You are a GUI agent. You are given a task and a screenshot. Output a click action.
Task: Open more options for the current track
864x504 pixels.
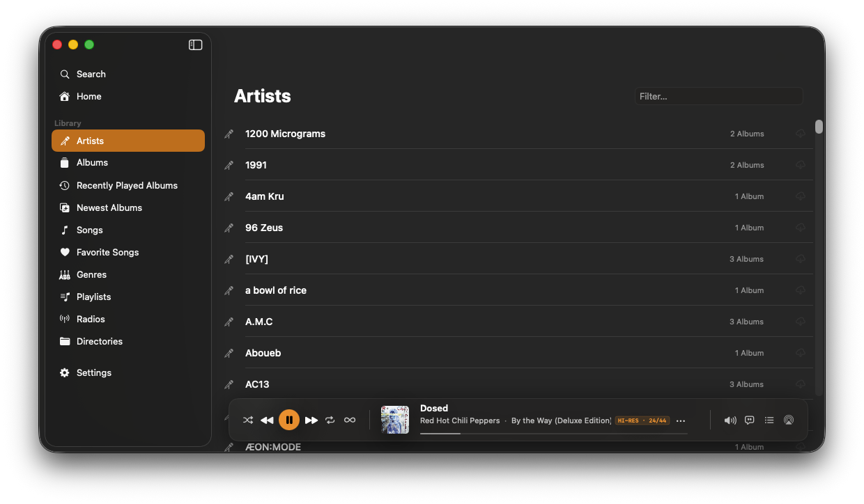click(680, 420)
